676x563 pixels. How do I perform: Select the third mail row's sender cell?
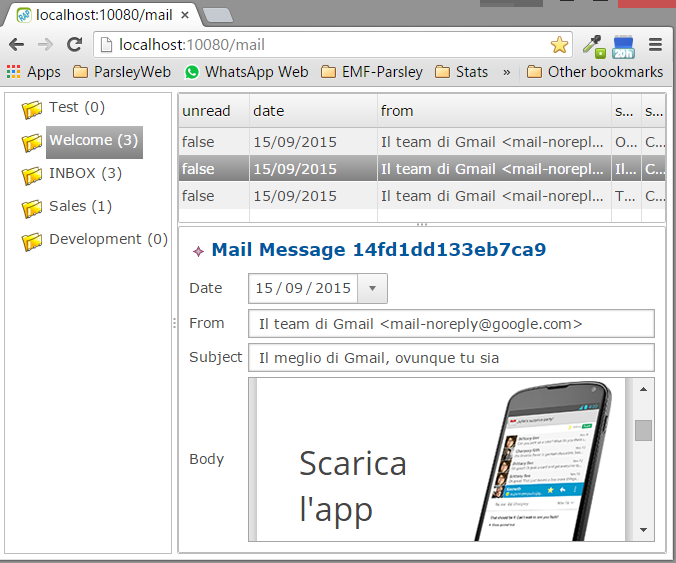coord(494,196)
